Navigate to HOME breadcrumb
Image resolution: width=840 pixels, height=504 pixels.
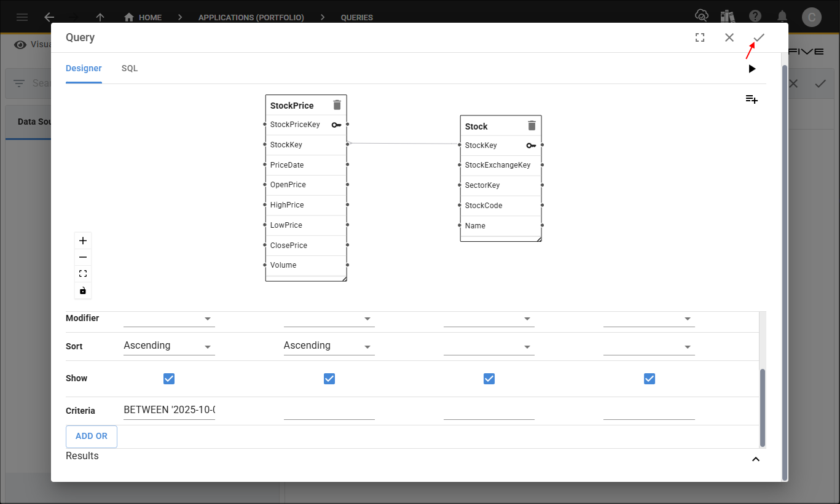(x=143, y=17)
